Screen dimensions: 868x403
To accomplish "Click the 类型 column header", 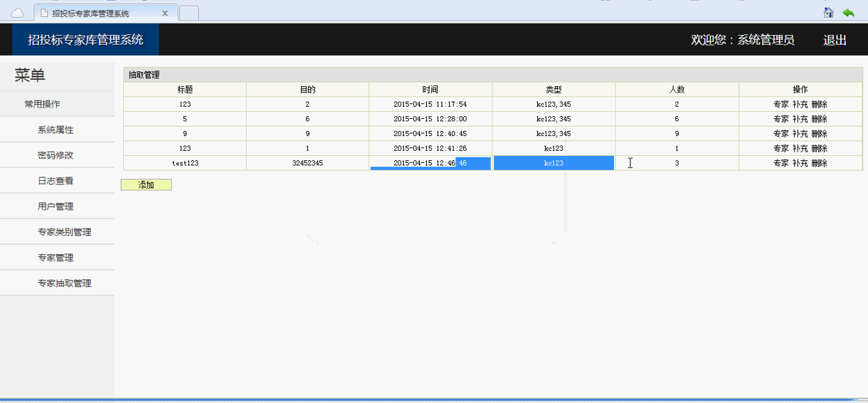I will point(554,90).
